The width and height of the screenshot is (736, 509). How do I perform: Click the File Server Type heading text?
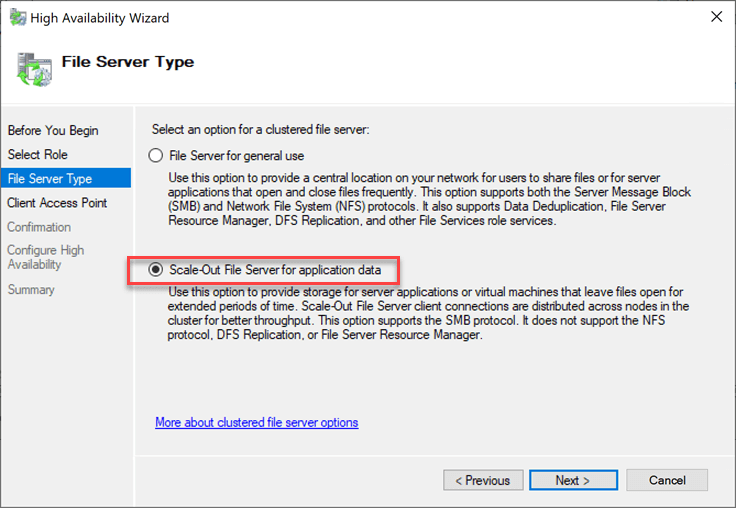(128, 62)
